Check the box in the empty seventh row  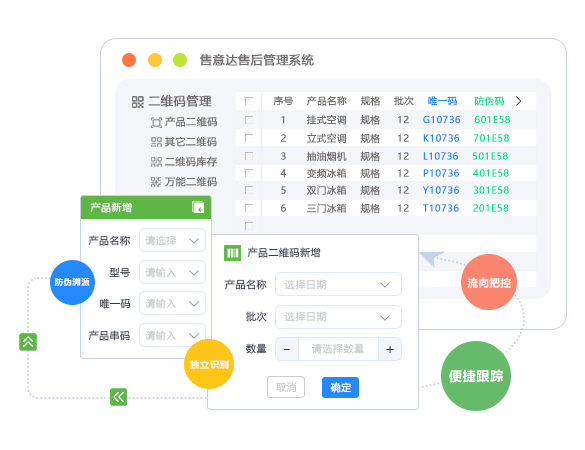tap(249, 226)
